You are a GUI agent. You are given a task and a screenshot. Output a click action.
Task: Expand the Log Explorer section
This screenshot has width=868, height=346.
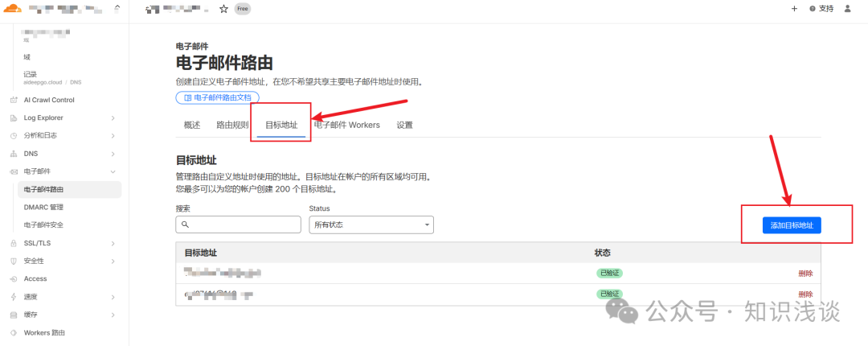(113, 117)
